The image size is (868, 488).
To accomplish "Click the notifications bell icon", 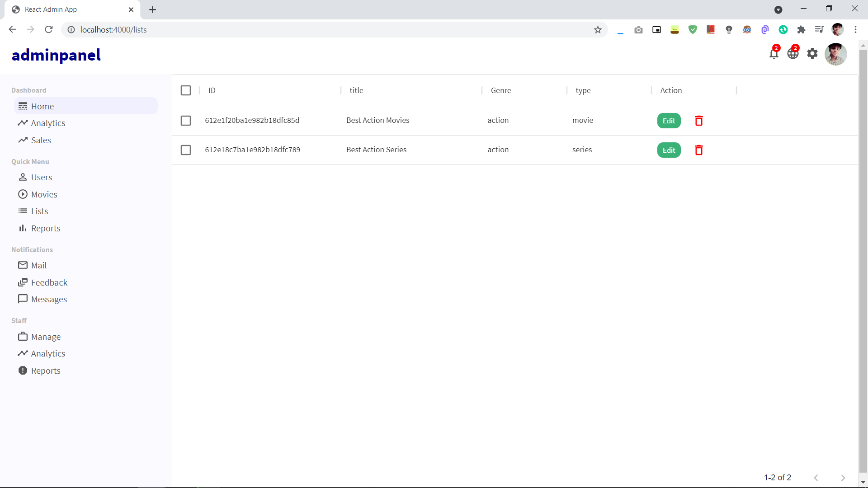I will point(774,54).
